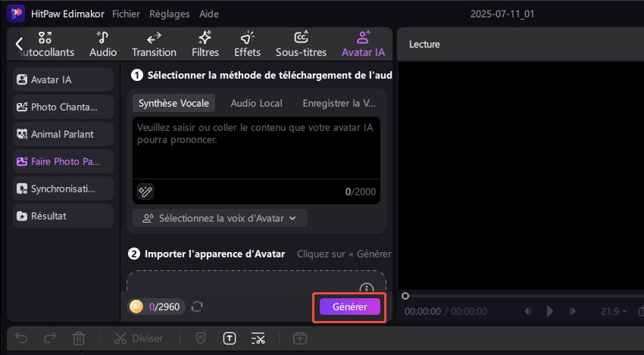
Task: Select Animal Parlant sidebar item
Action: point(63,134)
